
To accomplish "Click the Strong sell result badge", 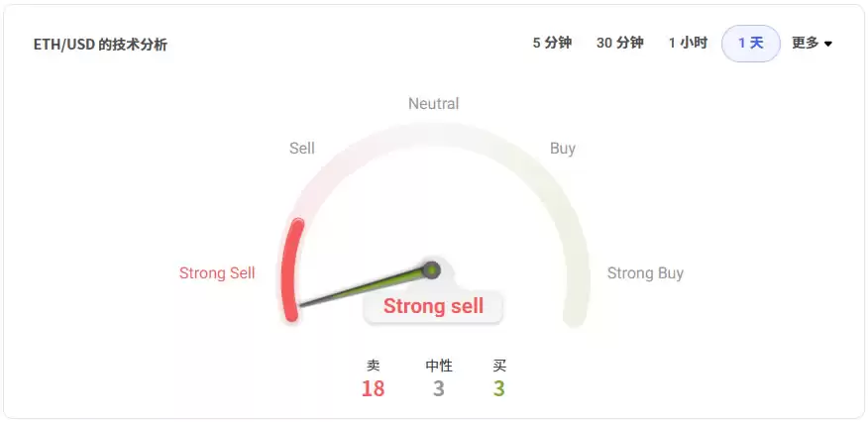I will pos(434,307).
